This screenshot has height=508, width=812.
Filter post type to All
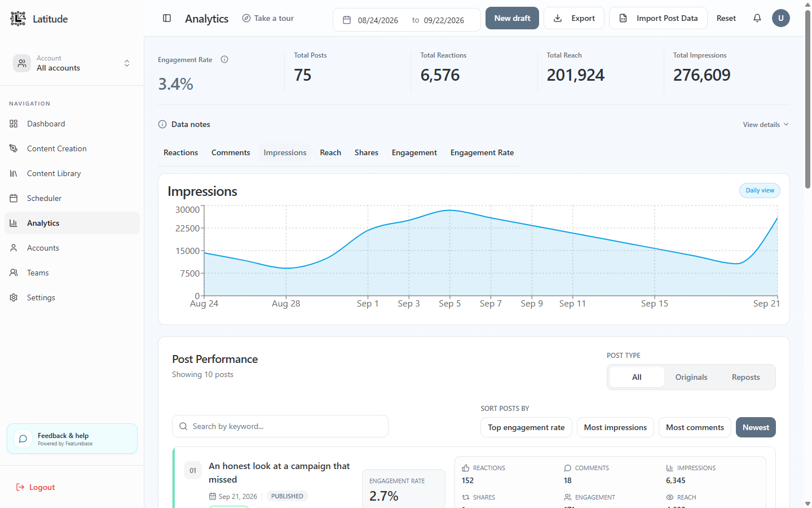tap(637, 377)
